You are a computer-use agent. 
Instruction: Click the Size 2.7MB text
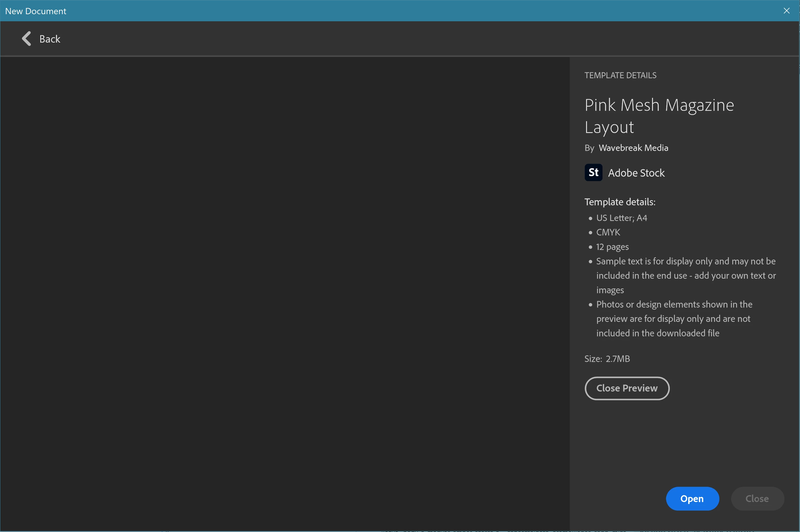pyautogui.click(x=607, y=359)
